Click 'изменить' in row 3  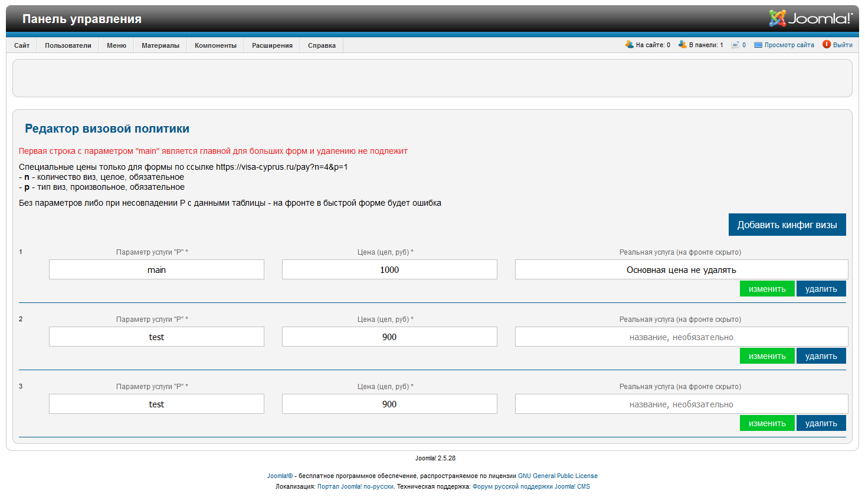[x=767, y=423]
